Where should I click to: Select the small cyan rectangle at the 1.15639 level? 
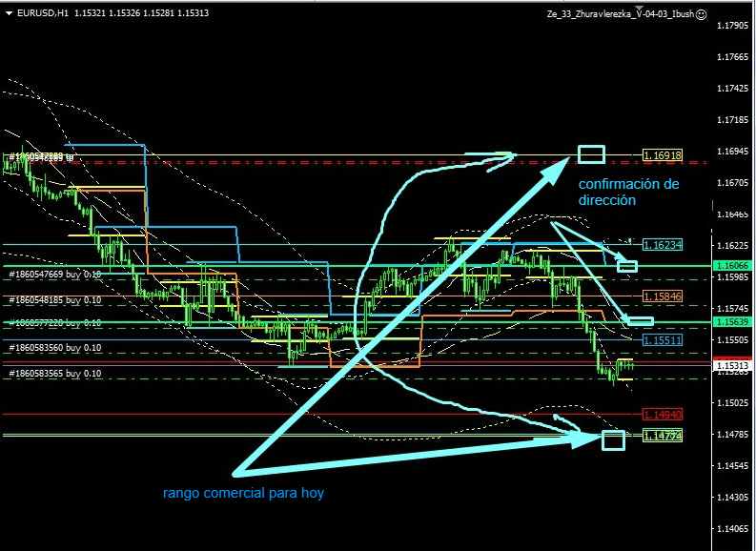point(641,321)
